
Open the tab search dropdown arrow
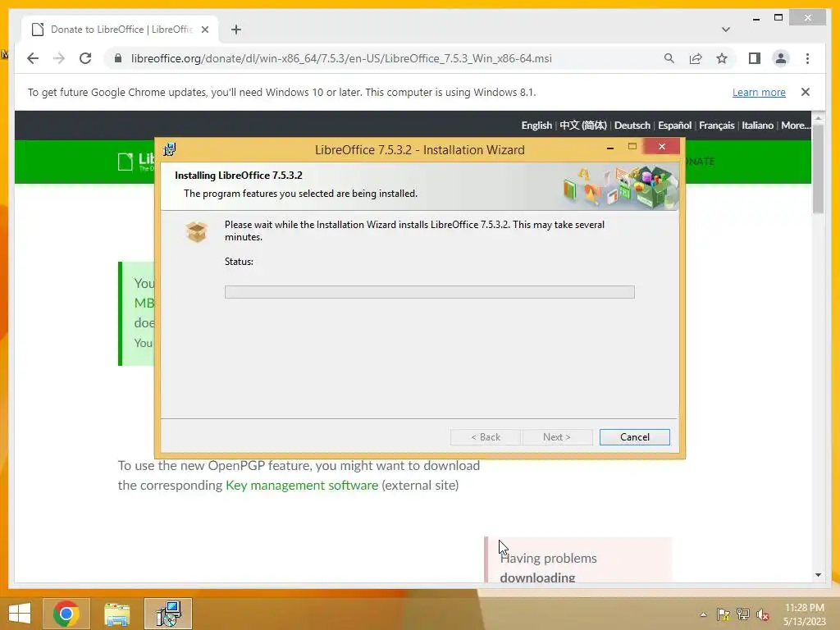pyautogui.click(x=725, y=30)
